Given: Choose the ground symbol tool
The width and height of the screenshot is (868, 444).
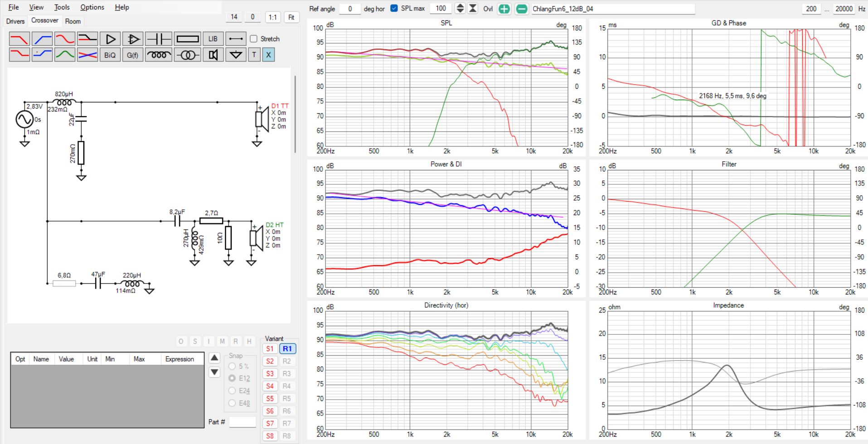Looking at the screenshot, I should (x=236, y=55).
